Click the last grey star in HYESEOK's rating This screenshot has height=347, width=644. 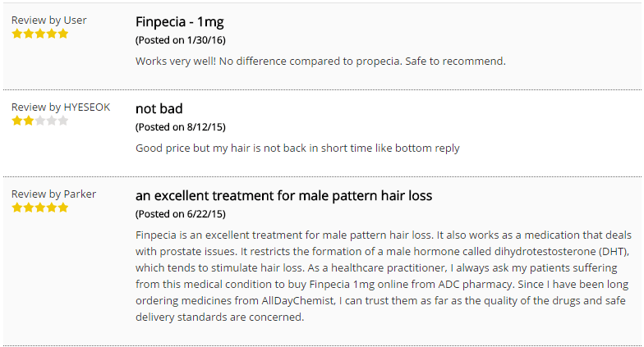tap(62, 121)
